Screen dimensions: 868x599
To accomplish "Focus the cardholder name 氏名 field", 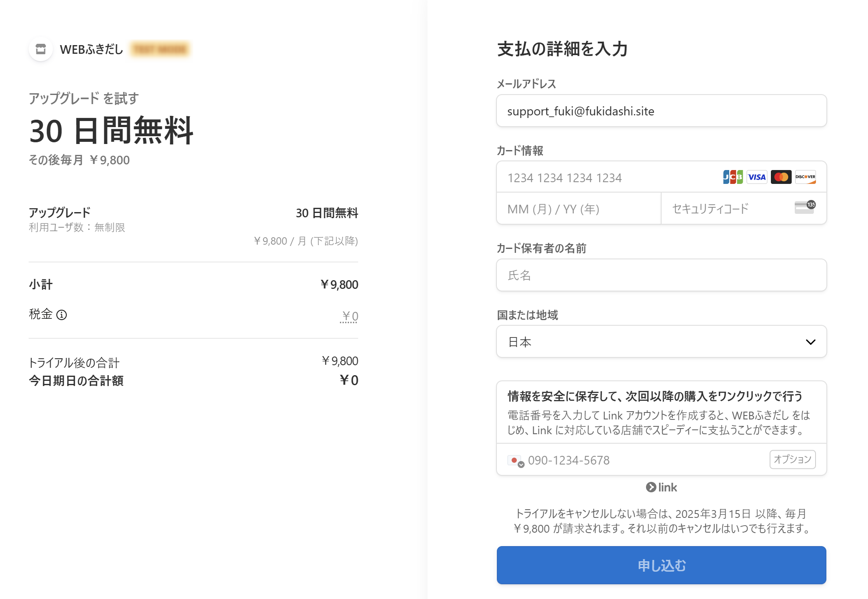I will point(662,275).
